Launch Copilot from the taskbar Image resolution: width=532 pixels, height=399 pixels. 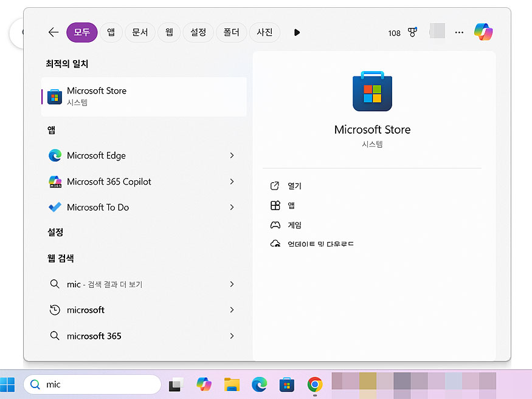pyautogui.click(x=204, y=384)
